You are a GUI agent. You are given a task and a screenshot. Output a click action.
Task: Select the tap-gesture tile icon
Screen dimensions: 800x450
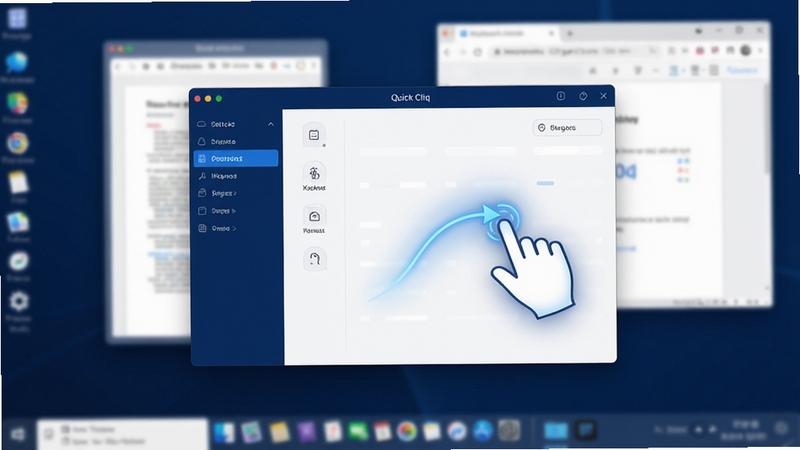click(x=314, y=173)
